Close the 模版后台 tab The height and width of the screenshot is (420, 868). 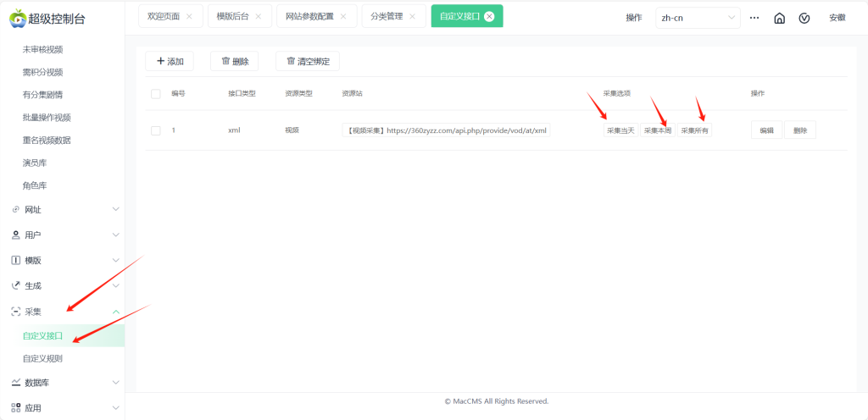pyautogui.click(x=258, y=17)
